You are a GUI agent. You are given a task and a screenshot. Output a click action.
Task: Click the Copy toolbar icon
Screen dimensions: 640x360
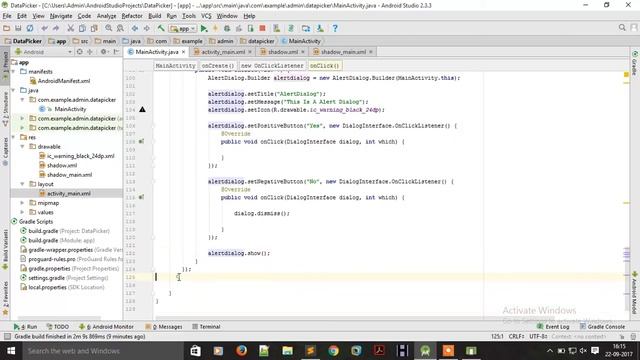[82, 28]
